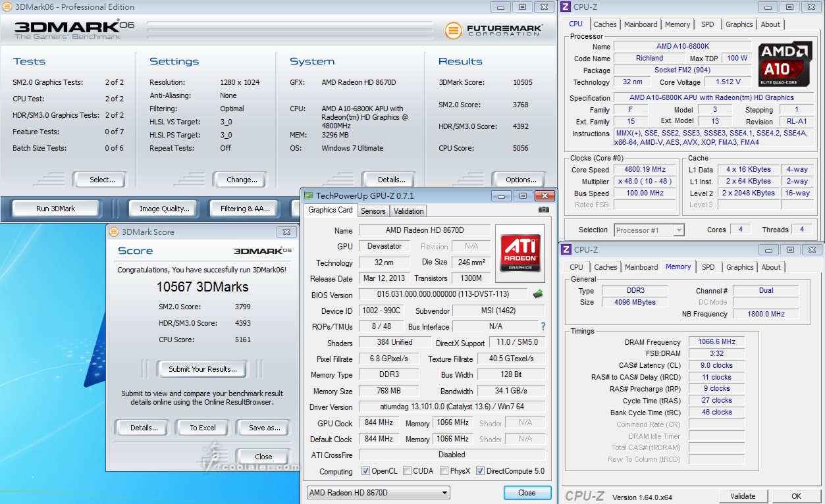Open the Image Quality... button
The height and width of the screenshot is (504, 825).
pyautogui.click(x=165, y=209)
